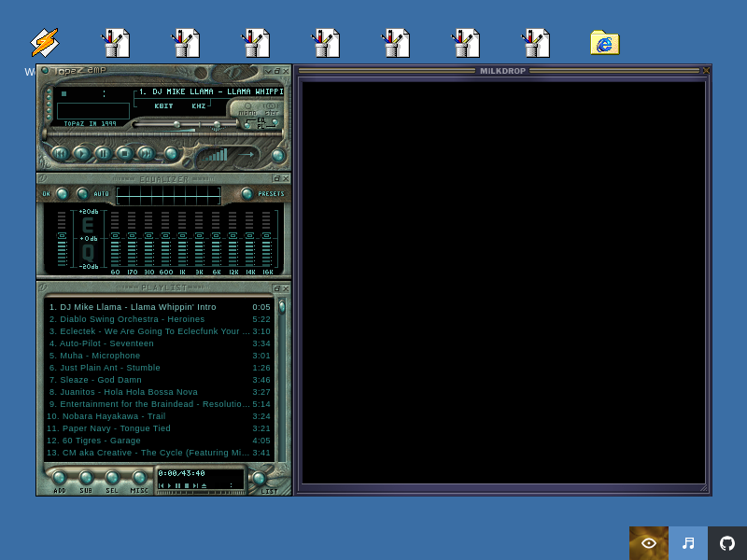Open the equalizer PRESETS menu
This screenshot has width=747, height=560.
(x=247, y=194)
